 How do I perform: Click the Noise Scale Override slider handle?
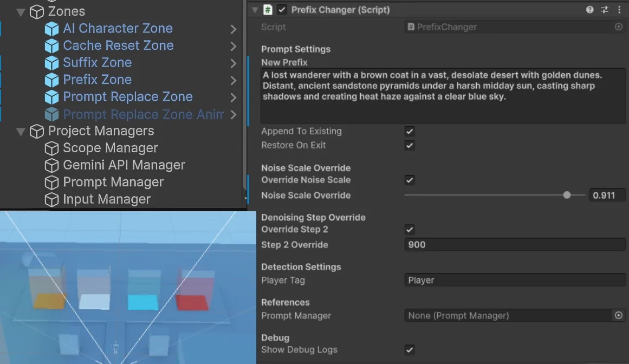click(x=567, y=195)
